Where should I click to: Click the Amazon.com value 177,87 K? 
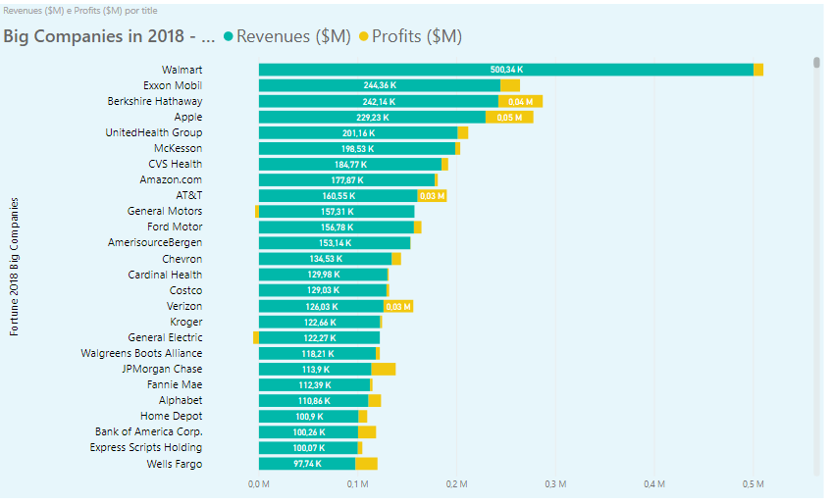(x=347, y=180)
